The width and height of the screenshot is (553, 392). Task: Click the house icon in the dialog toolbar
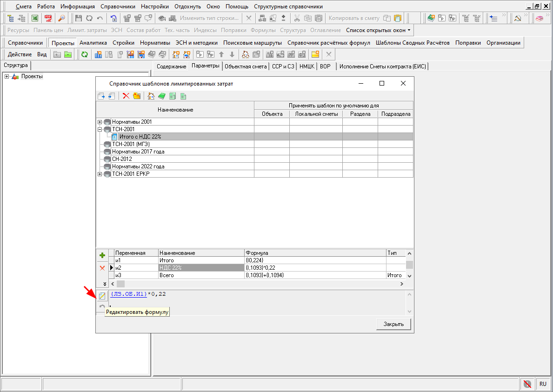[151, 96]
